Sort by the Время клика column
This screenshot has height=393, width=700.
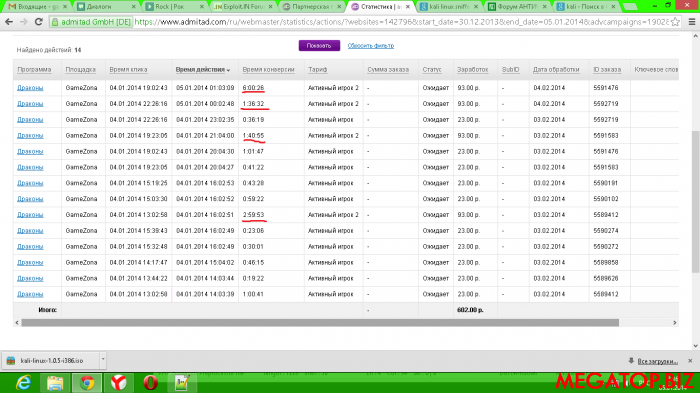click(x=129, y=70)
